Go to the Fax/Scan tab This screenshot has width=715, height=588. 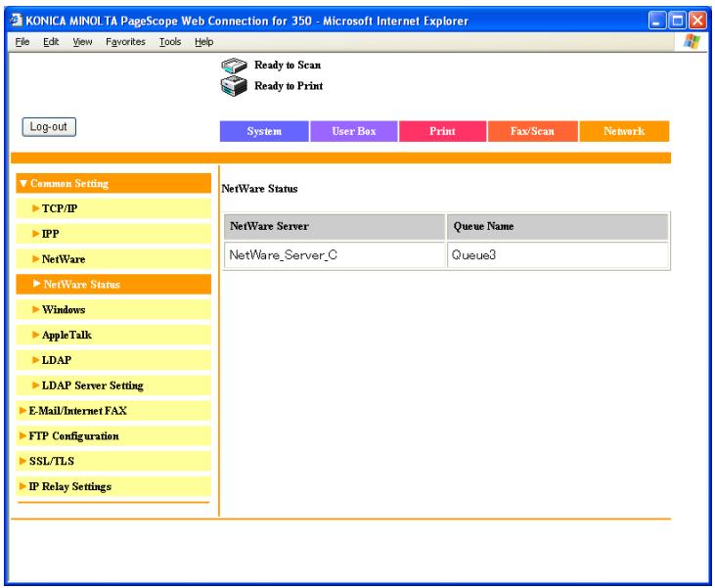pyautogui.click(x=533, y=131)
